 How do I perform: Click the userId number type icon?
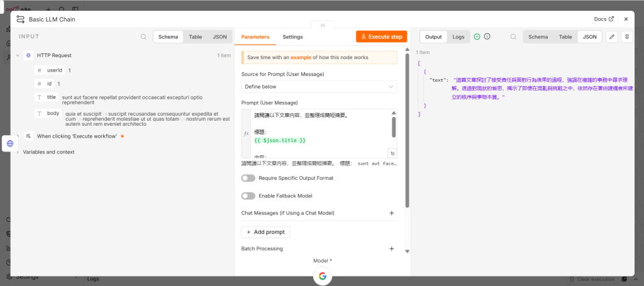[40, 70]
